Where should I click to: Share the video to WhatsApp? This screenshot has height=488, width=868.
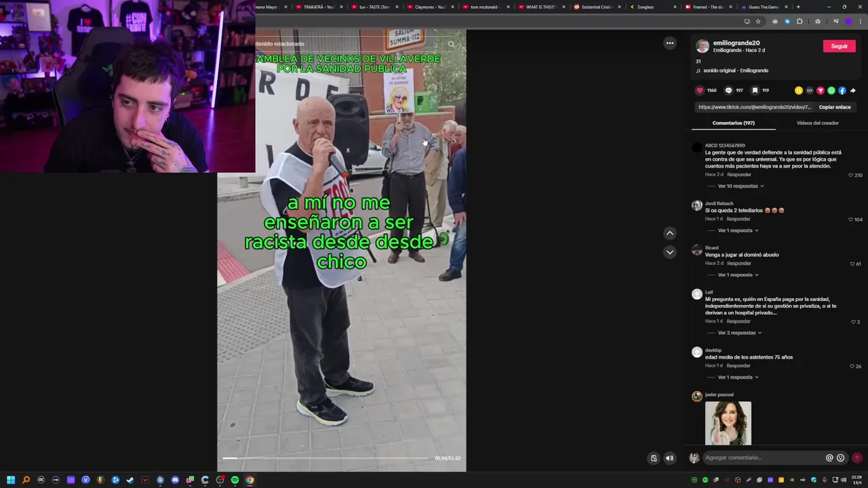tap(831, 90)
